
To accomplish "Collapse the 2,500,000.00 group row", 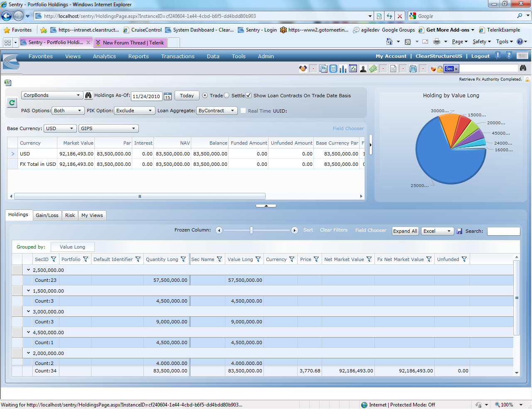I will point(28,270).
